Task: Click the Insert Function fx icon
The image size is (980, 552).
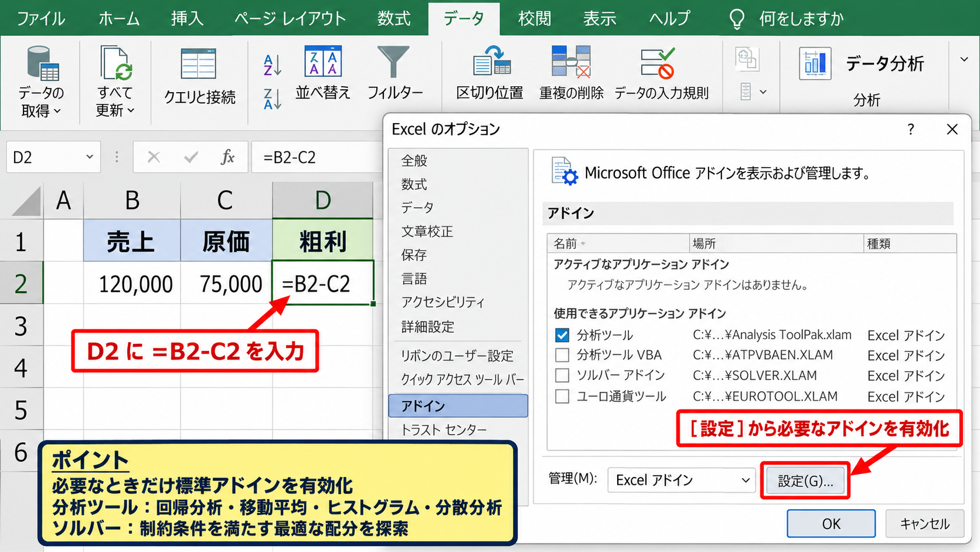Action: pyautogui.click(x=227, y=157)
